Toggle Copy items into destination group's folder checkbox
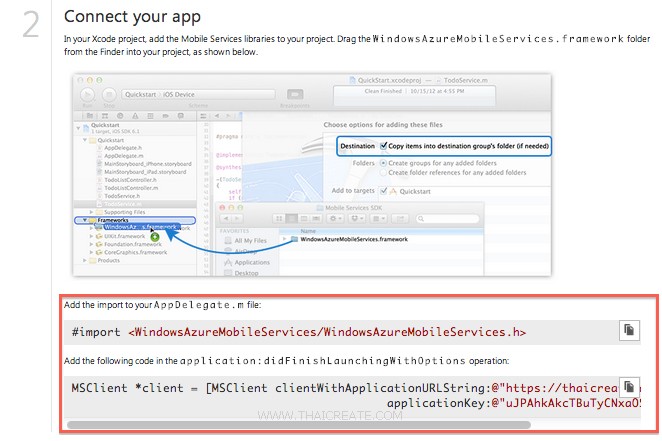This screenshot has height=441, width=662. [x=383, y=146]
